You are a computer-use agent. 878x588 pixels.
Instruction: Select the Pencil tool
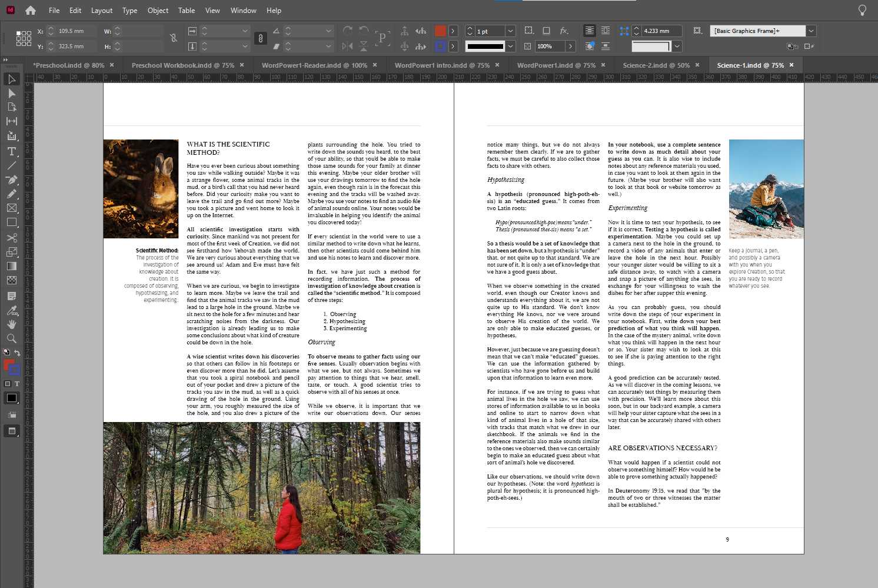11,194
